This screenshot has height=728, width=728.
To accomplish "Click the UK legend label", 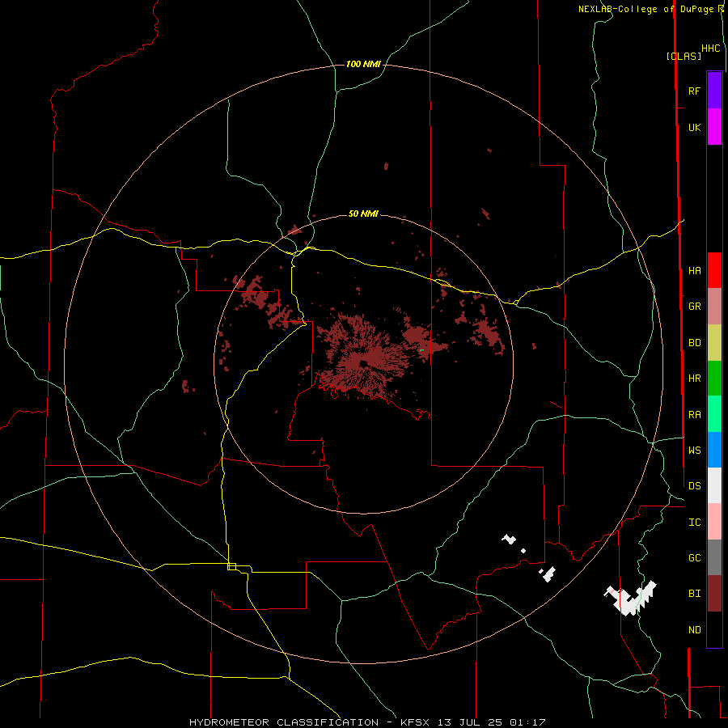I will [x=694, y=127].
